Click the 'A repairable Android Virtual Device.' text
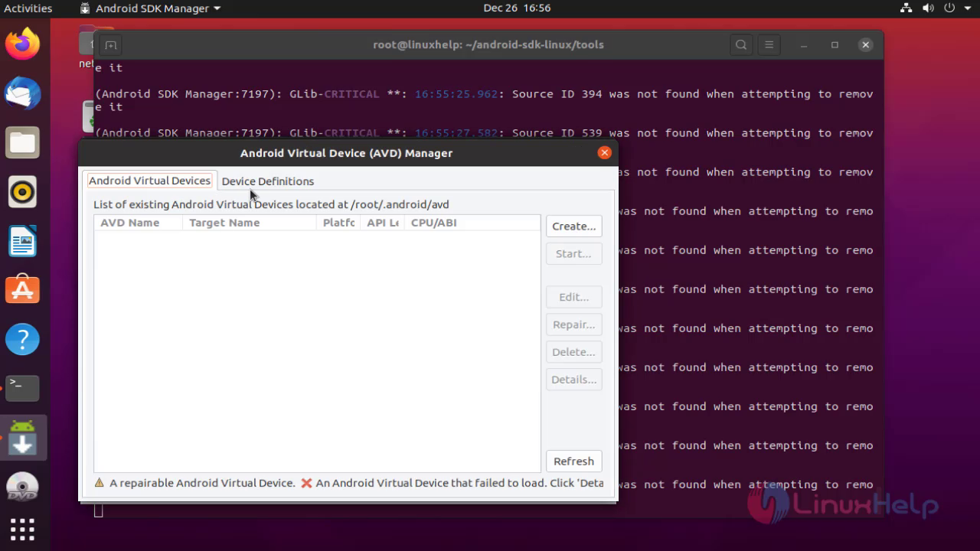The height and width of the screenshot is (551, 980). [x=202, y=483]
